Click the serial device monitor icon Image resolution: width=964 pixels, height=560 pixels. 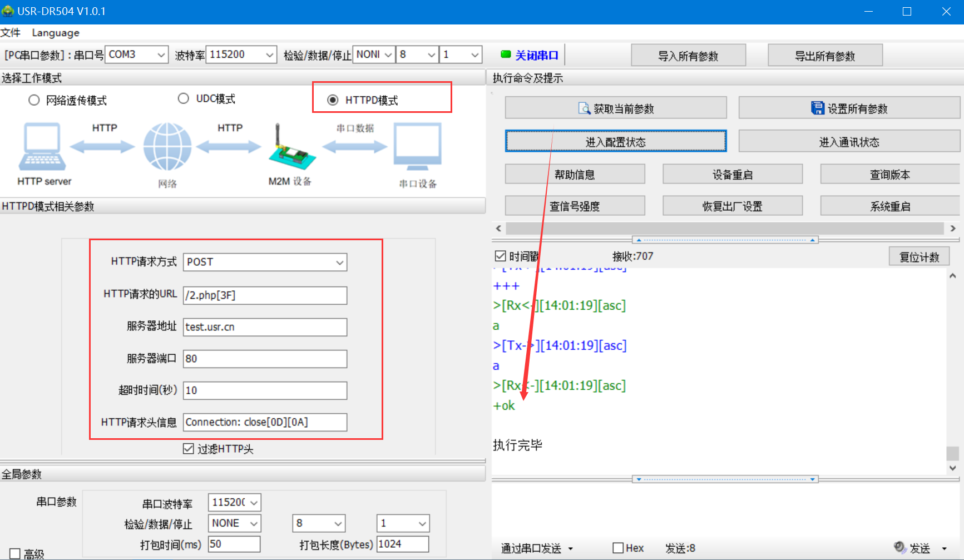click(417, 147)
